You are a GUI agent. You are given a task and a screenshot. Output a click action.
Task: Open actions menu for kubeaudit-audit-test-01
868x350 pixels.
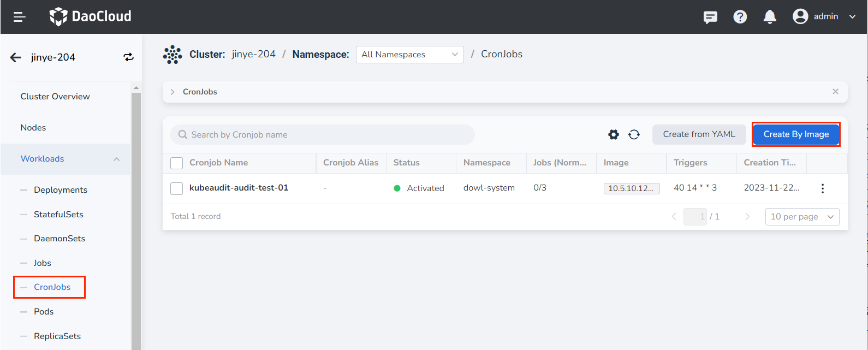pos(822,188)
